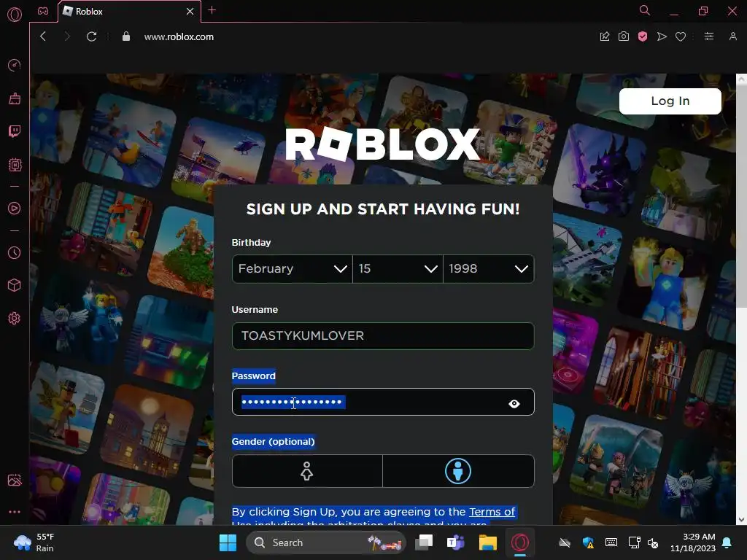Reload the Roblox page

tap(91, 36)
